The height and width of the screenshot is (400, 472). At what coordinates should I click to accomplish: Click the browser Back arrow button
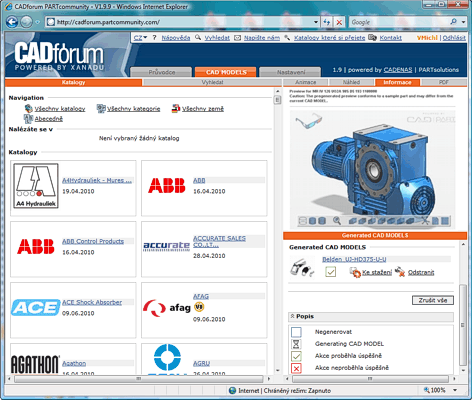[12, 22]
